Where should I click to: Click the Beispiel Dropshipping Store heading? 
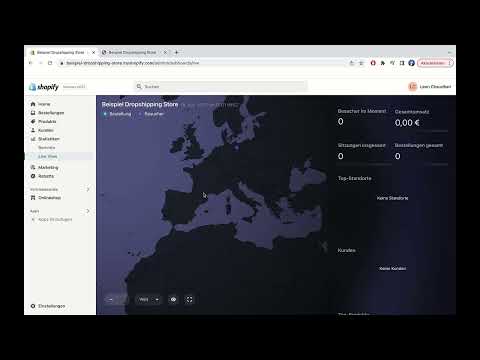tap(140, 104)
